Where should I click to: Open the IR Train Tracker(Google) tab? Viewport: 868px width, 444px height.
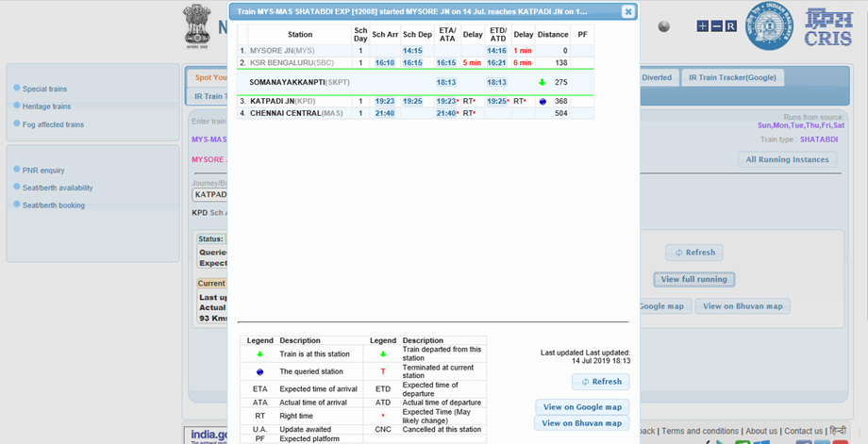point(732,78)
